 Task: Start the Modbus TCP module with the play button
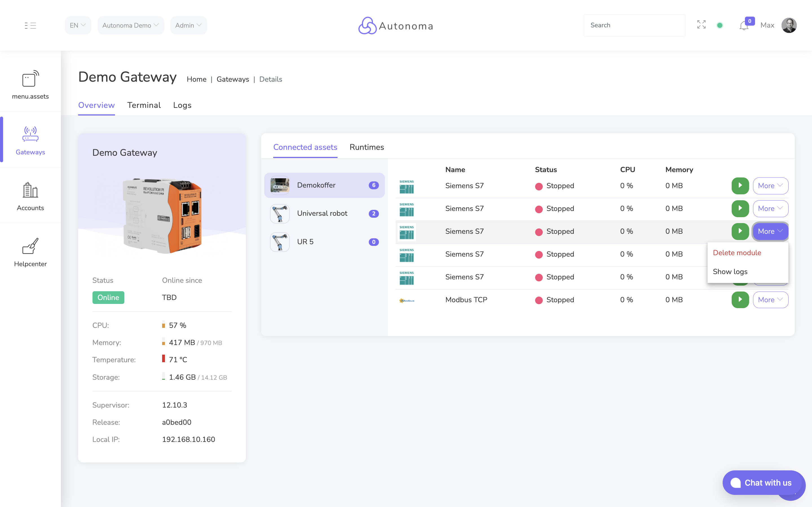coord(740,300)
